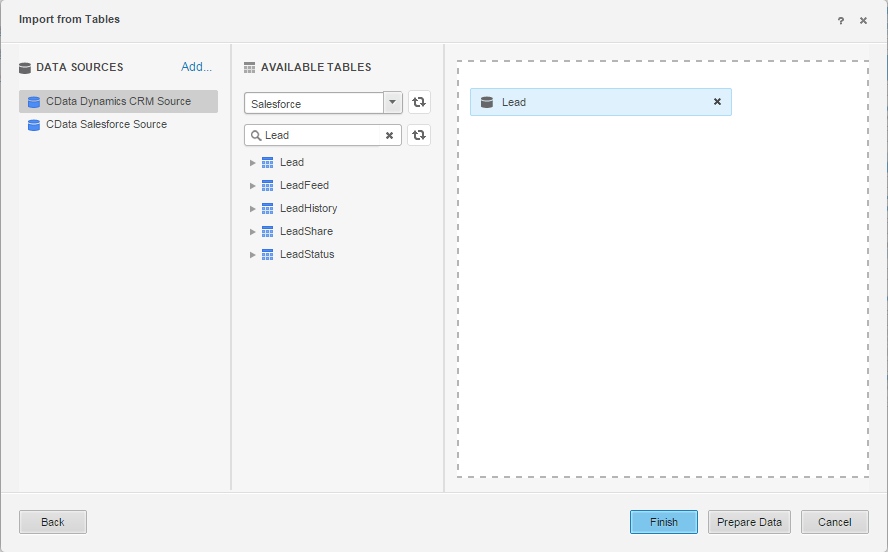888x552 pixels.
Task: Expand the LeadShare table node
Action: (253, 231)
